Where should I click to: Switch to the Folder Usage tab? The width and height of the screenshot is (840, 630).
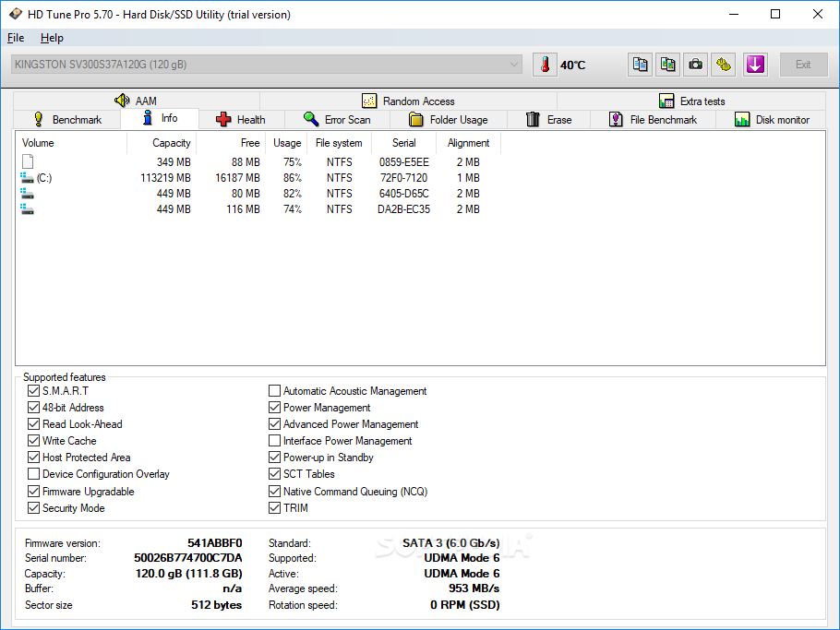point(449,119)
